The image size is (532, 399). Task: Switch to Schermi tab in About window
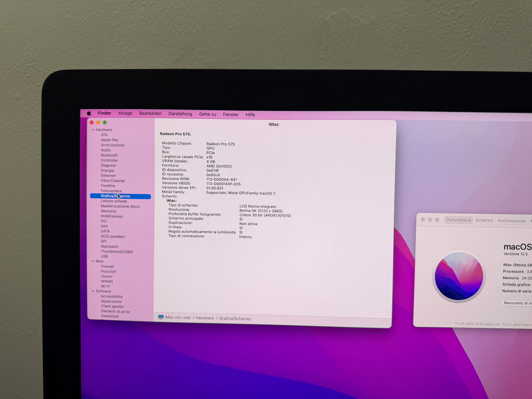[484, 220]
